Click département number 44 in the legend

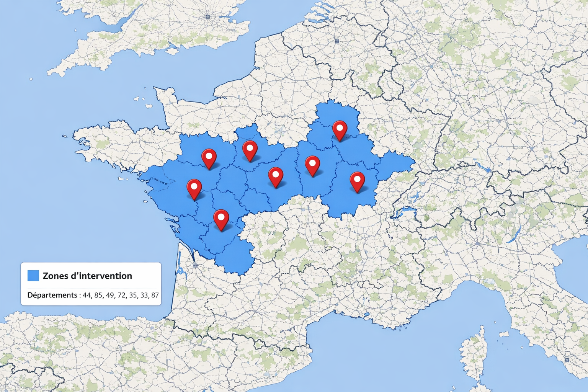pyautogui.click(x=87, y=295)
